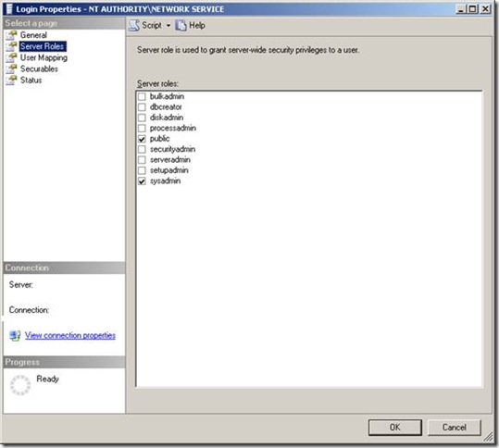Select the Server Roles page
499x448 pixels.
tap(43, 46)
